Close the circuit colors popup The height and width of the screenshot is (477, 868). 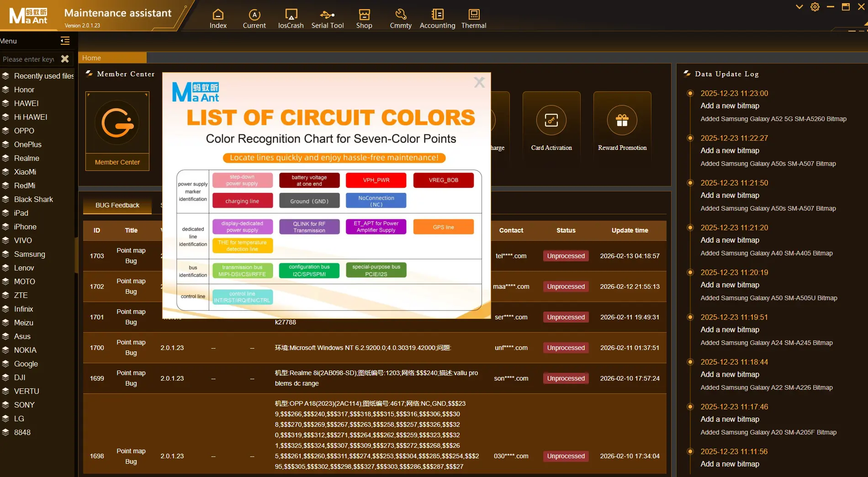pos(479,82)
